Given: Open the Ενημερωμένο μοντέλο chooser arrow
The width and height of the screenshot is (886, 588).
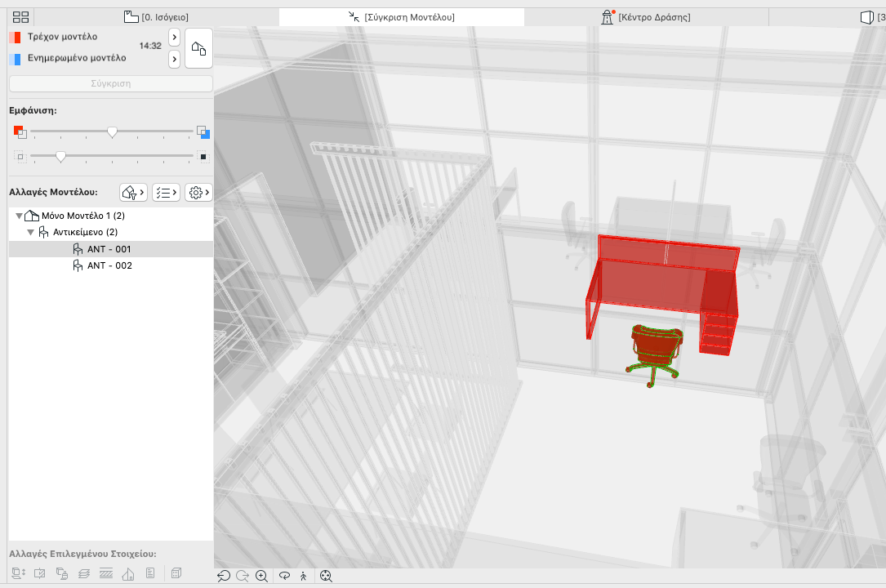Looking at the screenshot, I should [174, 59].
